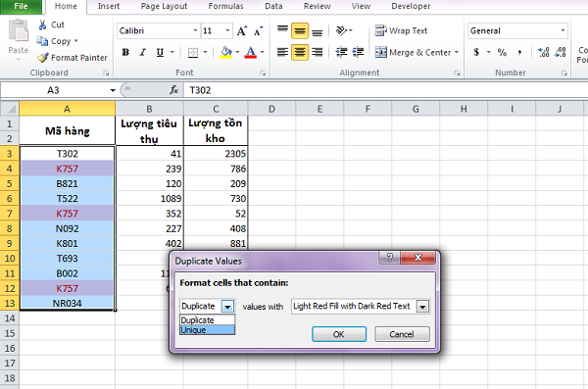Decrease font size with Shrink Font
The height and width of the screenshot is (389, 588).
pyautogui.click(x=259, y=30)
